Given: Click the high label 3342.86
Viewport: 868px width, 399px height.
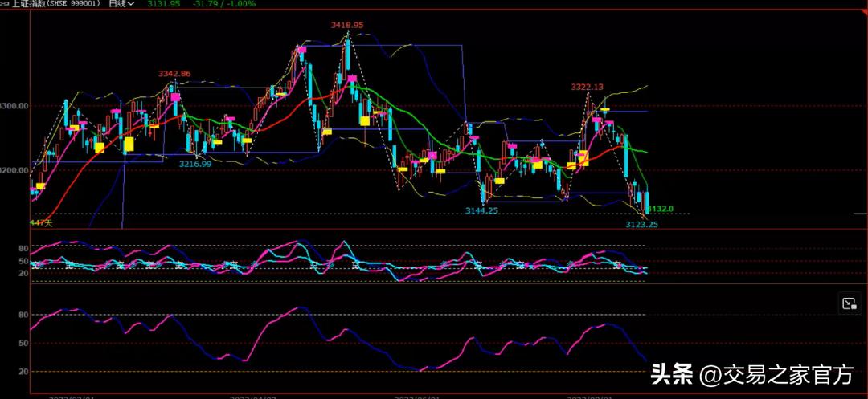Looking at the screenshot, I should (x=174, y=74).
